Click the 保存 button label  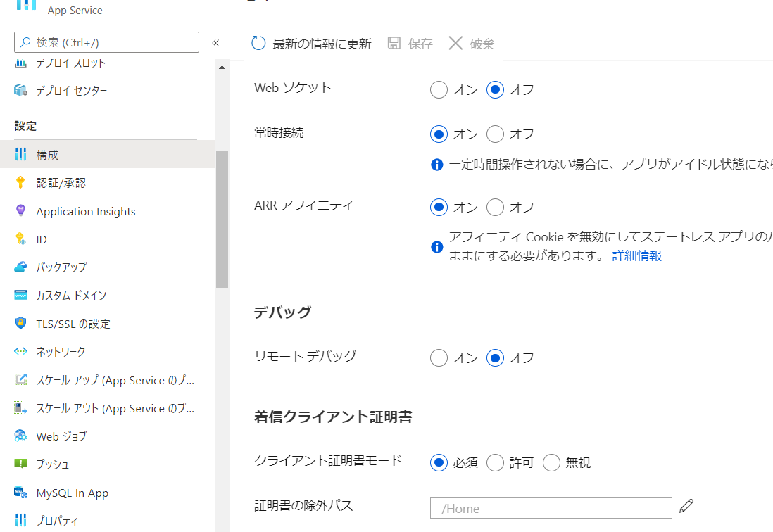[x=420, y=44]
